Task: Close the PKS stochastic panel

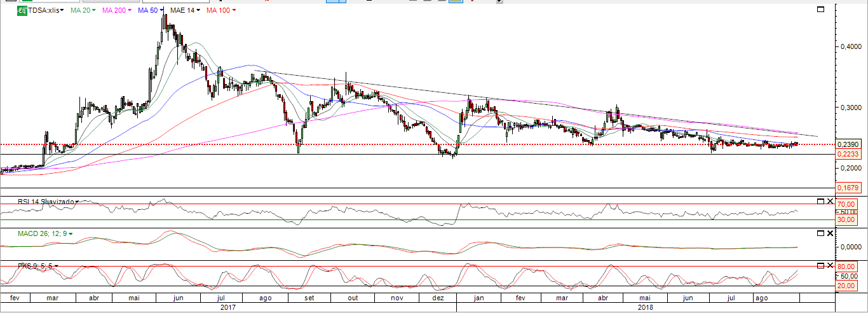Action: [830, 265]
